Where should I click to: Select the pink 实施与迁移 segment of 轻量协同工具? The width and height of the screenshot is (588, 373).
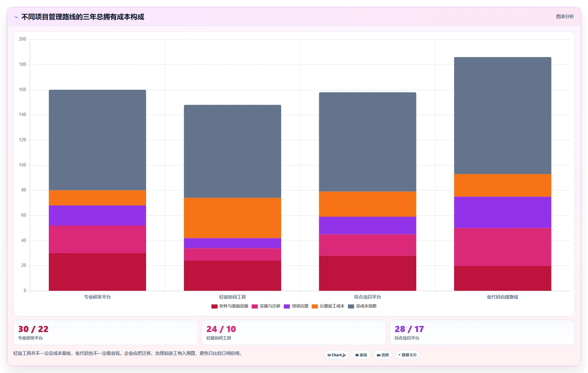[232, 255]
